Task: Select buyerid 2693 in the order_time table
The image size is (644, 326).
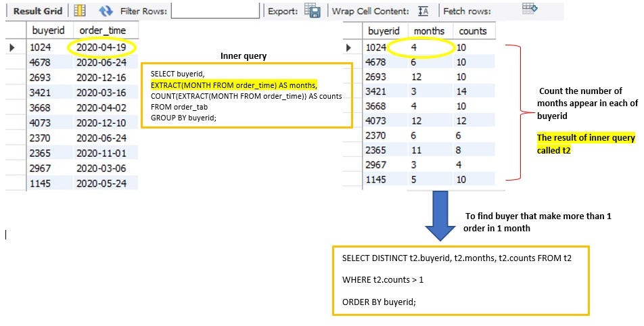Action: (x=41, y=78)
